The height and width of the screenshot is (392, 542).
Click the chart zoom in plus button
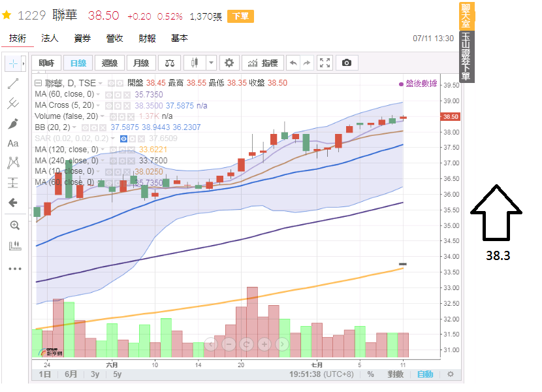(264, 344)
